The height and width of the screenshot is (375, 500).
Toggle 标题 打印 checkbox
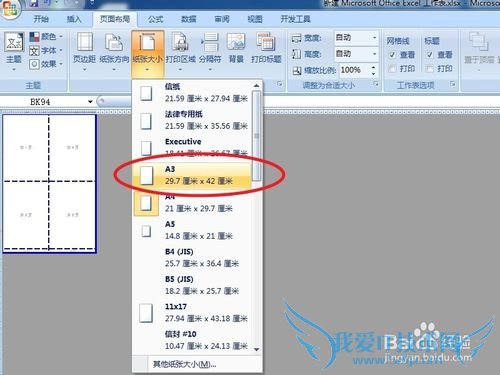tap(430, 69)
